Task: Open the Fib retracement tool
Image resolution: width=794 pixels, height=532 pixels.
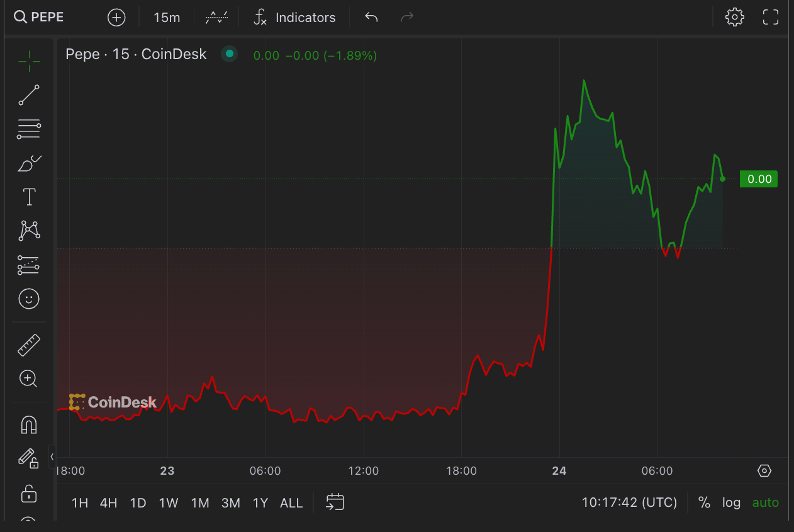Action: 28,129
